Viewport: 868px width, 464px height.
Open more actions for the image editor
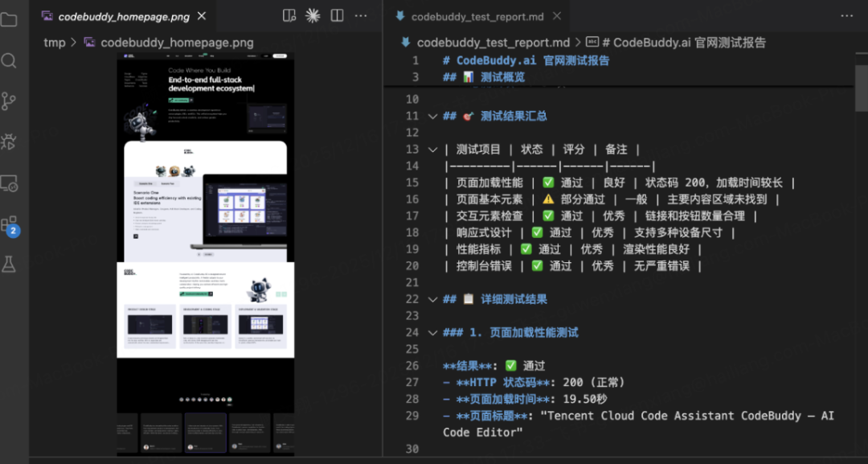point(360,14)
